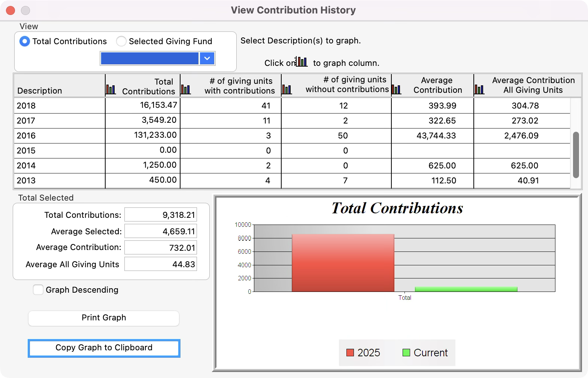
Task: Click the Description column header
Action: [60, 86]
